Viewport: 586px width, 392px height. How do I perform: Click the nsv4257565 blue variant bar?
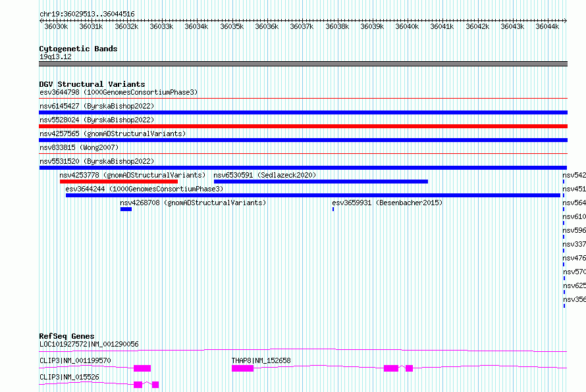(x=303, y=140)
